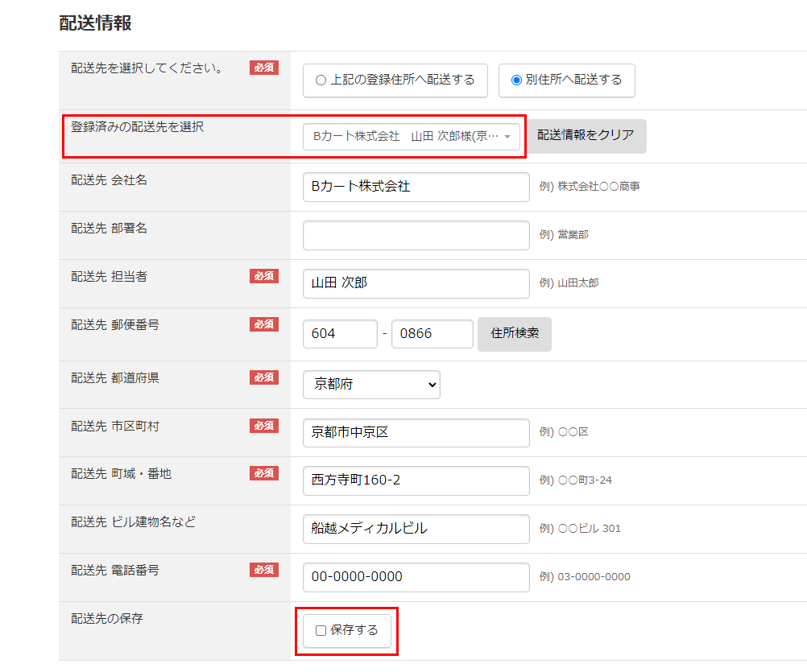The height and width of the screenshot is (672, 807).
Task: Click the 配送先 担当者 field with 山田 次郎
Action: click(416, 284)
